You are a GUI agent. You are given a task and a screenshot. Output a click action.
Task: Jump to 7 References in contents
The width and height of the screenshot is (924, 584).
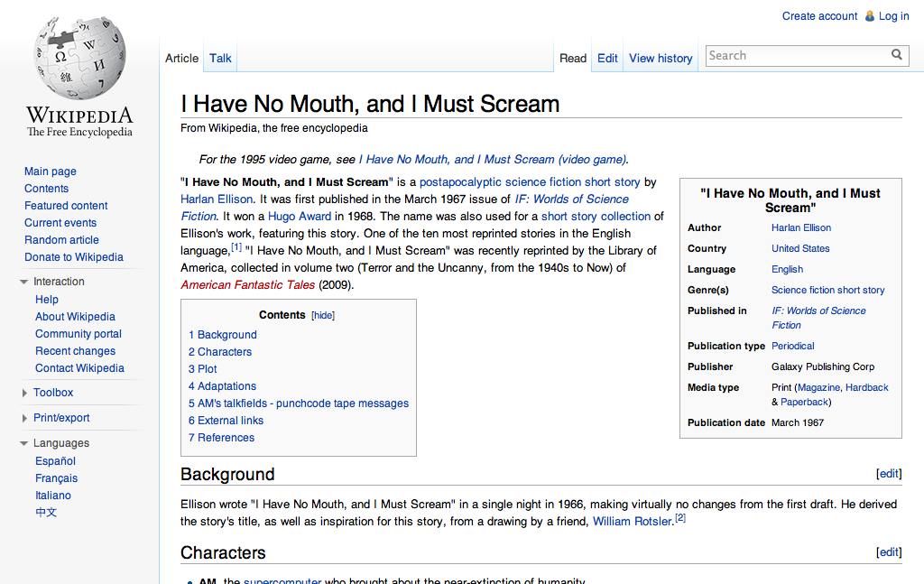(x=222, y=437)
